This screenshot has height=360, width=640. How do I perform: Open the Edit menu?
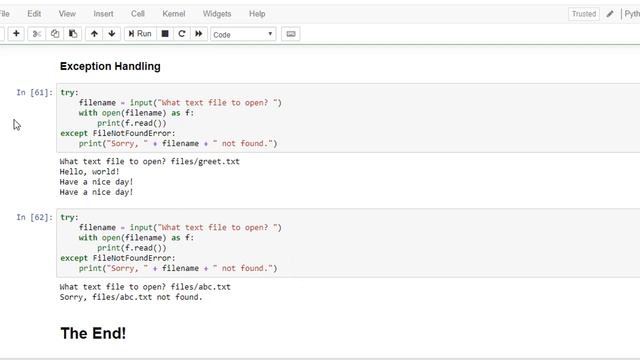click(x=34, y=14)
